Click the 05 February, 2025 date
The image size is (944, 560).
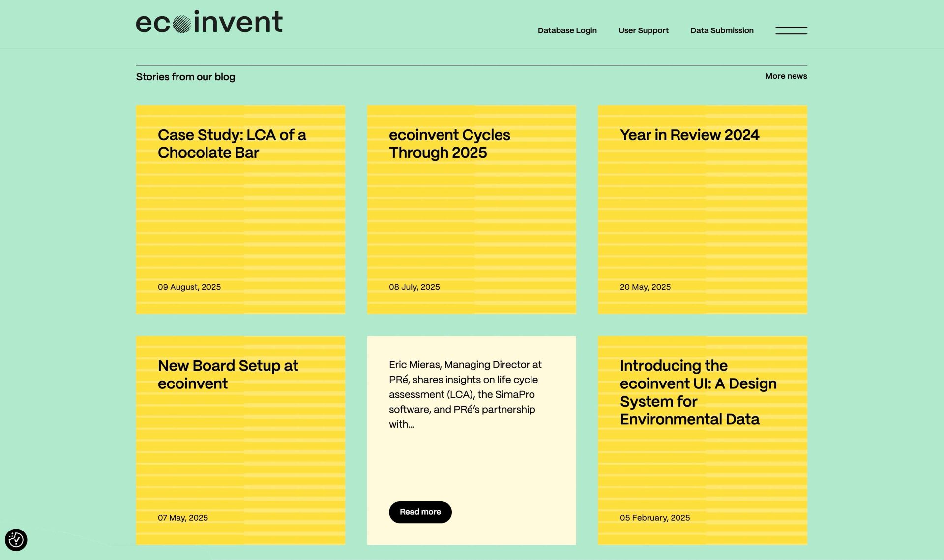tap(654, 518)
